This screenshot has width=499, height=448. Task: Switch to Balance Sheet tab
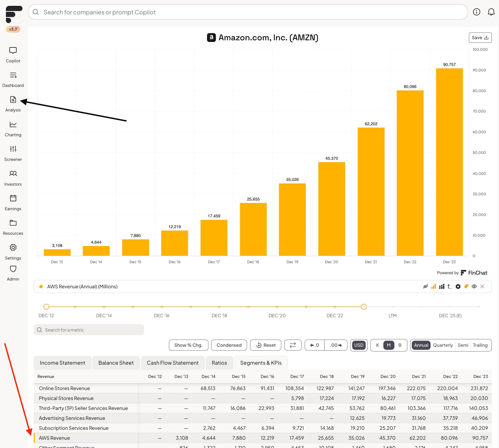116,363
